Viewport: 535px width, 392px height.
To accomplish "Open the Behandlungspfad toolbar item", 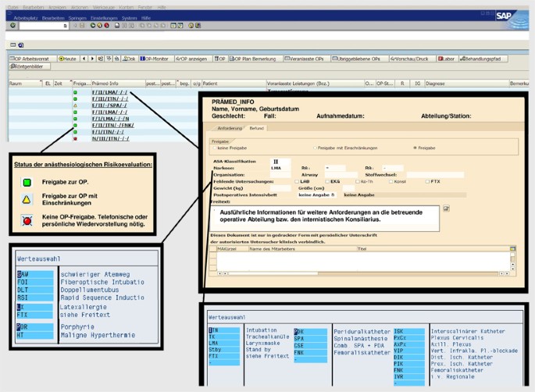I will tap(483, 59).
